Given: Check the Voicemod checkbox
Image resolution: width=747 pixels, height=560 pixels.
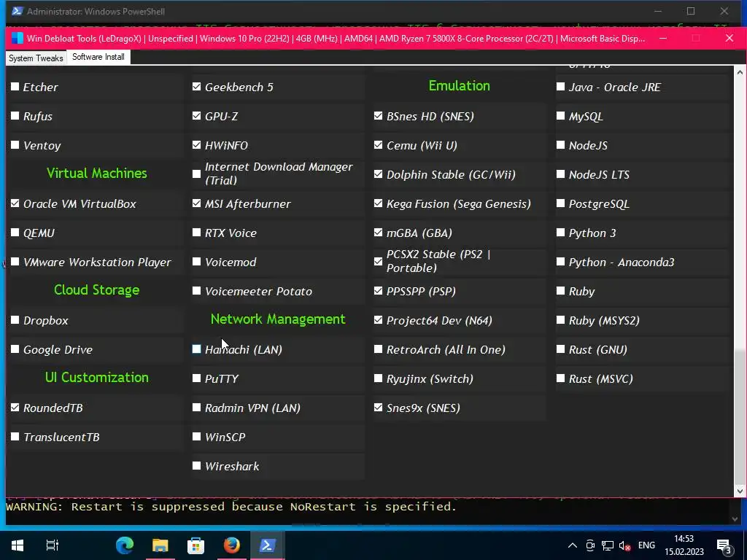Looking at the screenshot, I should (x=197, y=262).
